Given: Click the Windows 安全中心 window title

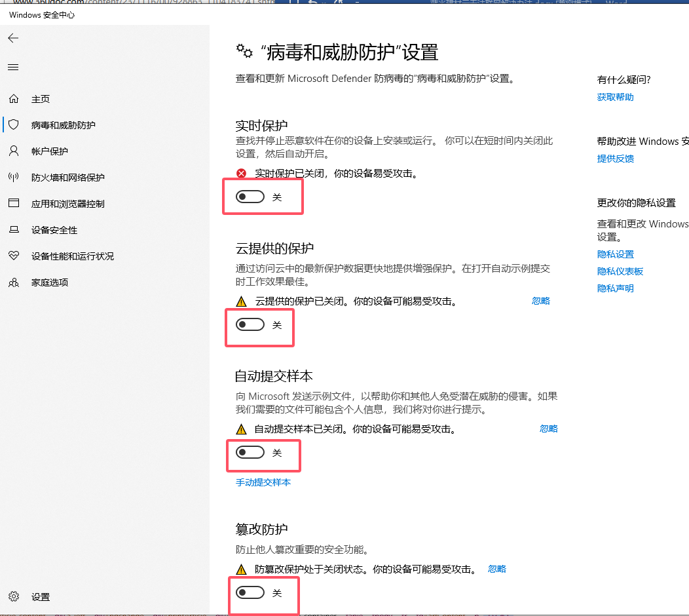Looking at the screenshot, I should [x=42, y=15].
